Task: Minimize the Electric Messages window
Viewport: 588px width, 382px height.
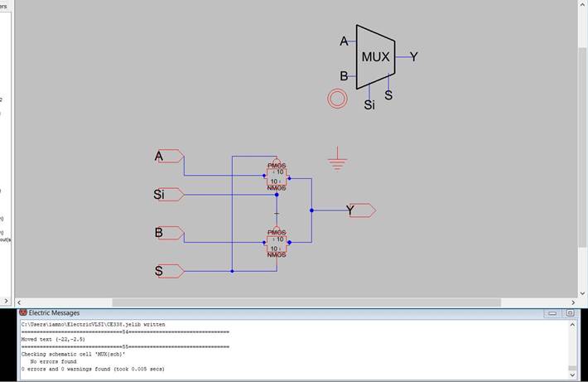Action: [552, 313]
